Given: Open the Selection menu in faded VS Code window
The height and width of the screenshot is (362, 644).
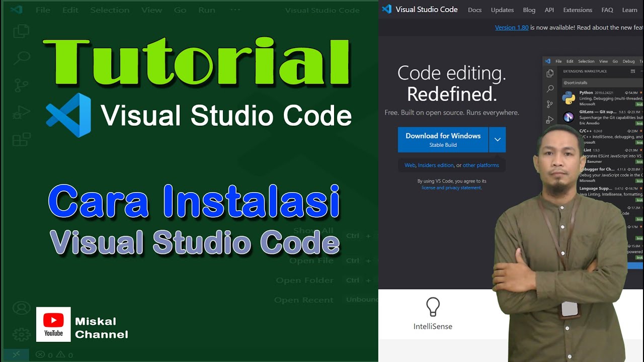Looking at the screenshot, I should (x=110, y=10).
